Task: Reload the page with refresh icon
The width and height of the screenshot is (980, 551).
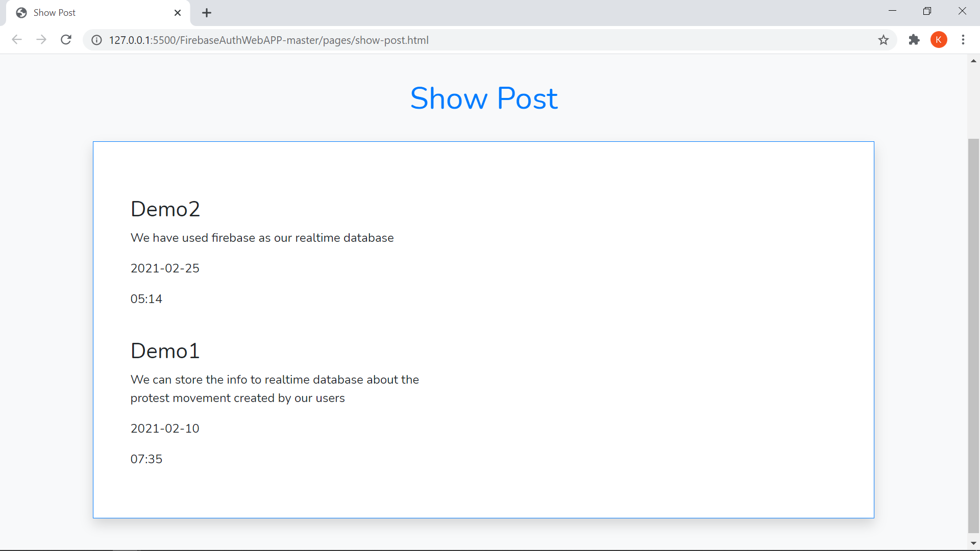Action: [66, 40]
